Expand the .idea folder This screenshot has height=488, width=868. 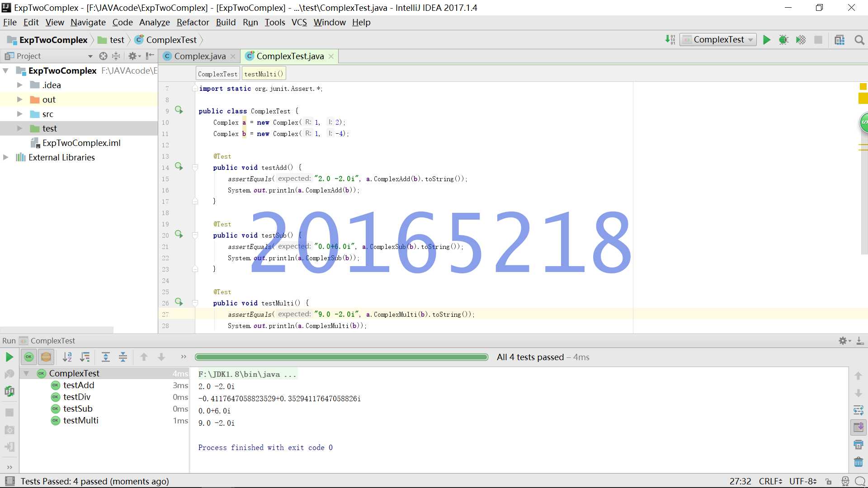pyautogui.click(x=19, y=85)
